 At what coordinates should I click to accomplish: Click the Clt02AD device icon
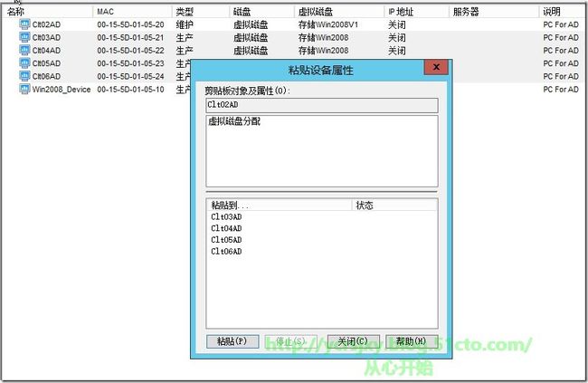pyautogui.click(x=24, y=25)
